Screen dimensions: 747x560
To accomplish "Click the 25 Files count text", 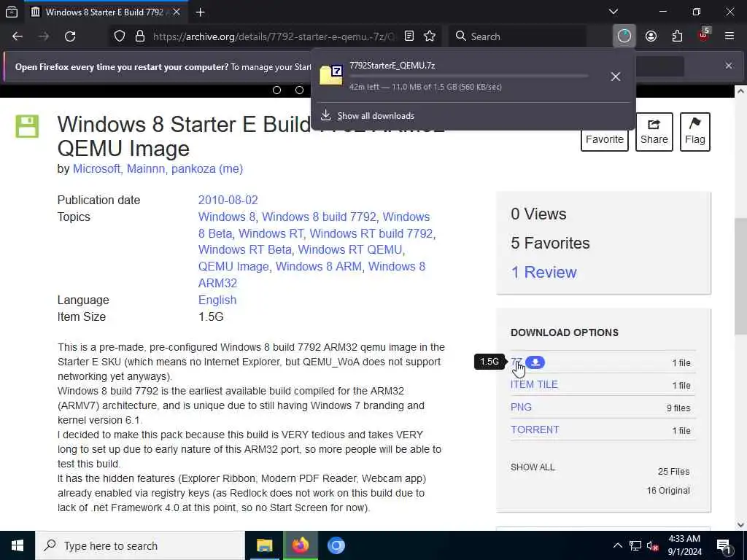I will pyautogui.click(x=673, y=472).
